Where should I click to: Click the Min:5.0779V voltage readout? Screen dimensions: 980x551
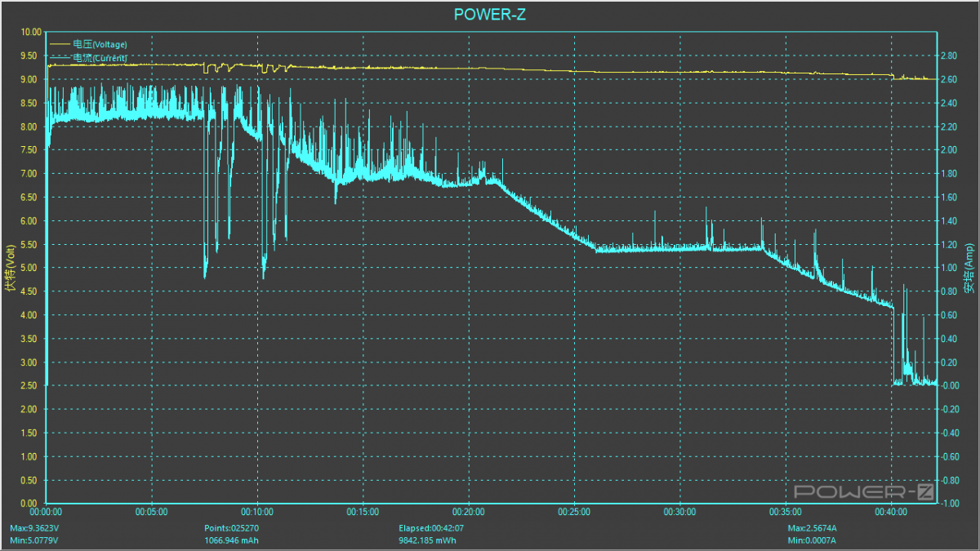tap(34, 540)
